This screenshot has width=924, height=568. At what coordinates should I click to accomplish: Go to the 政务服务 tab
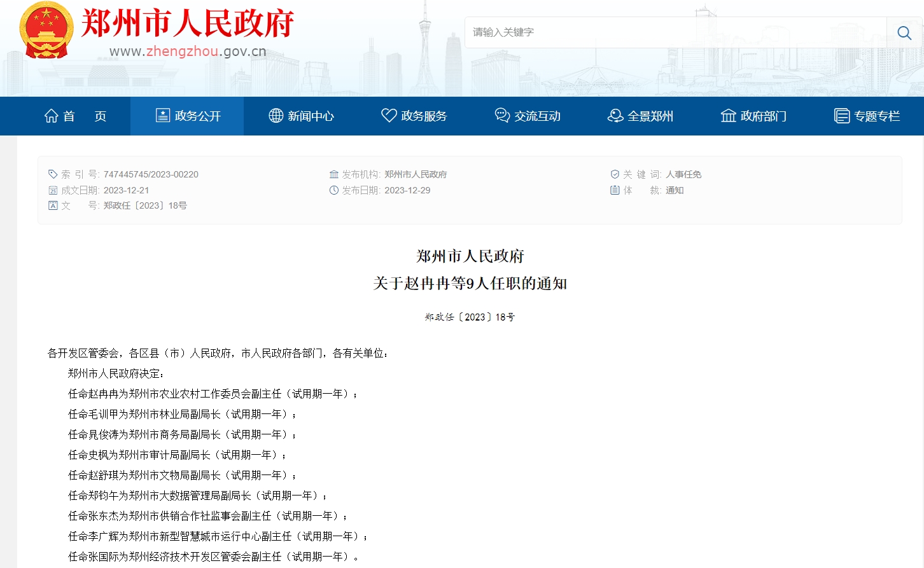[414, 116]
